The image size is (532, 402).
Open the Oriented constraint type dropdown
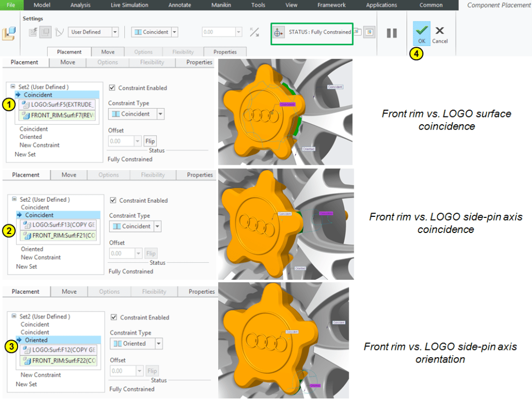tap(158, 344)
